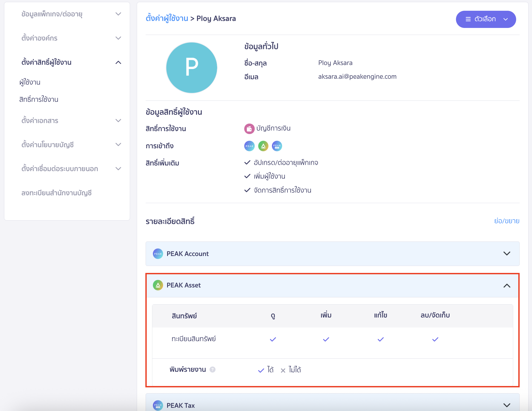Click the PEAK Tax section logo icon
Viewport: 532px width, 411px height.
158,405
